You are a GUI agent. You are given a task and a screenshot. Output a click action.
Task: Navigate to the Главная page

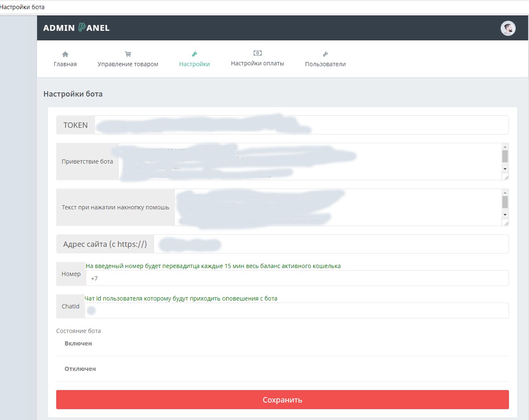pyautogui.click(x=65, y=64)
